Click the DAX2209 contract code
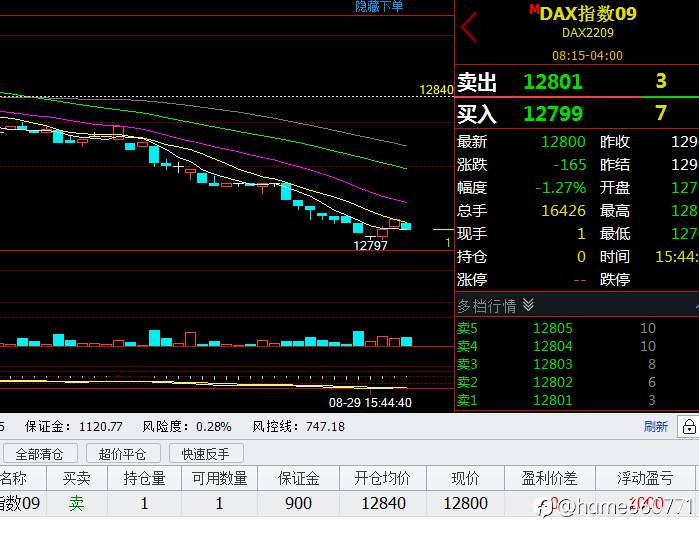 click(588, 33)
